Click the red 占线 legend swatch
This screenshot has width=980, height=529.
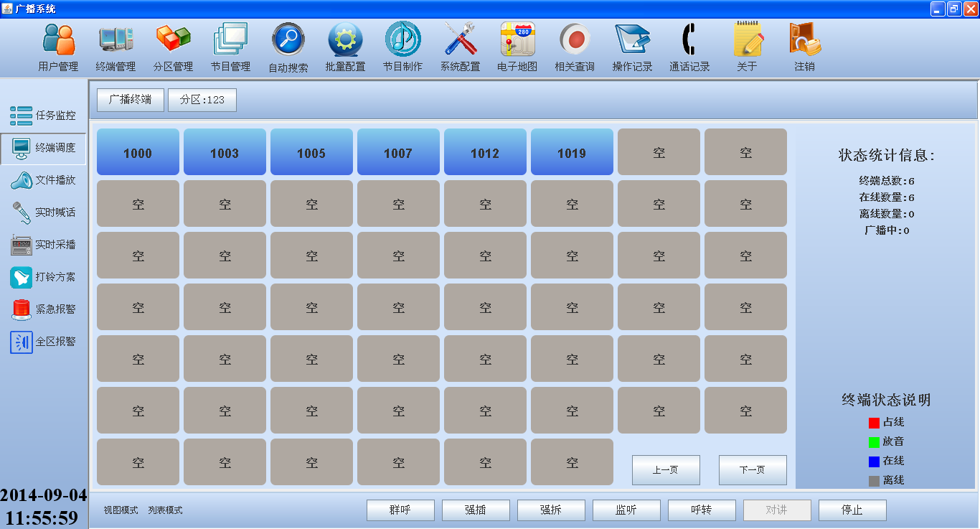[874, 423]
